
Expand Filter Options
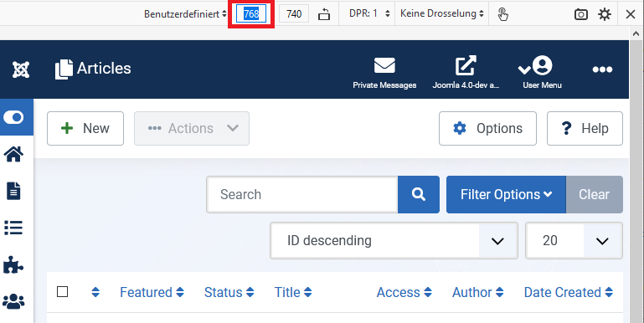coord(506,194)
